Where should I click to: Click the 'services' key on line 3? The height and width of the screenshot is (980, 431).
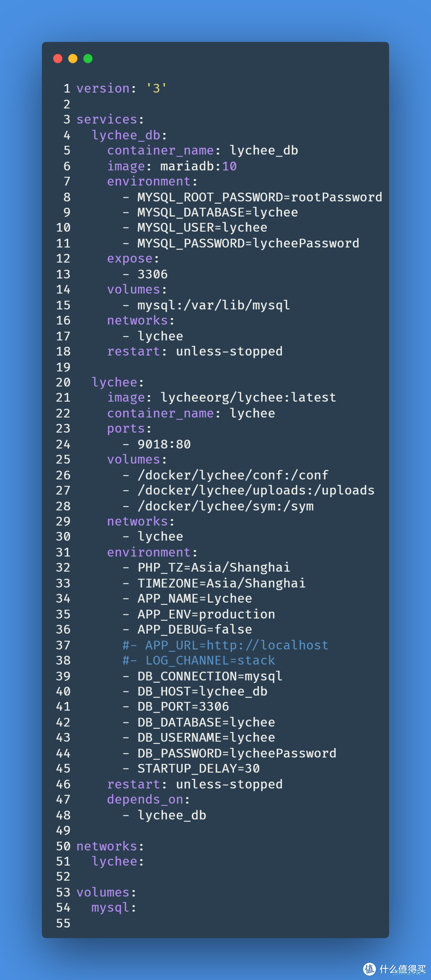pos(107,119)
